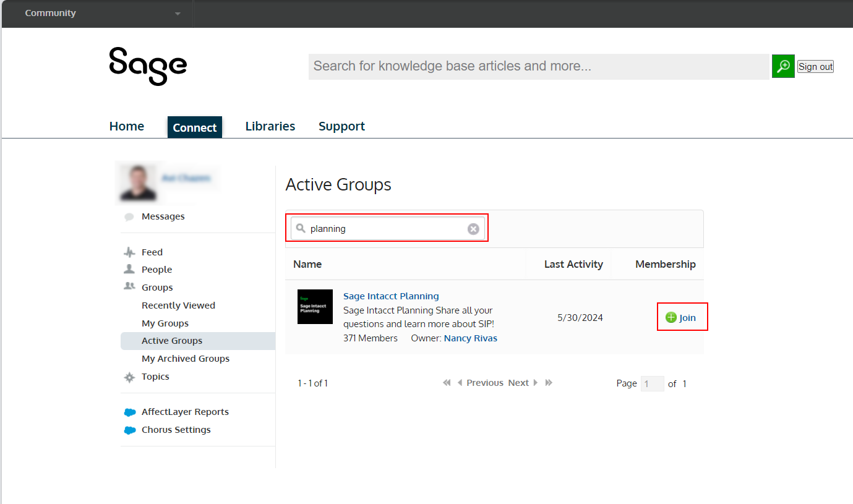Select the Connect tab
The image size is (853, 504).
click(195, 127)
